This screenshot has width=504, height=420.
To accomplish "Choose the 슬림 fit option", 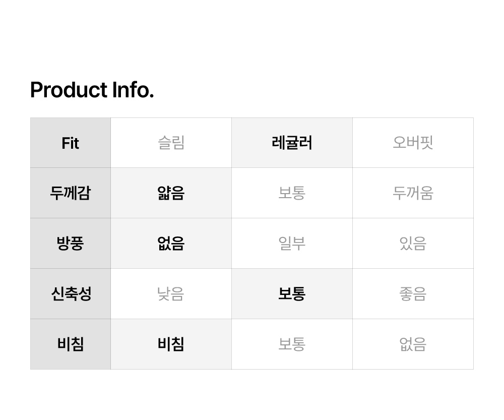I will point(171,143).
